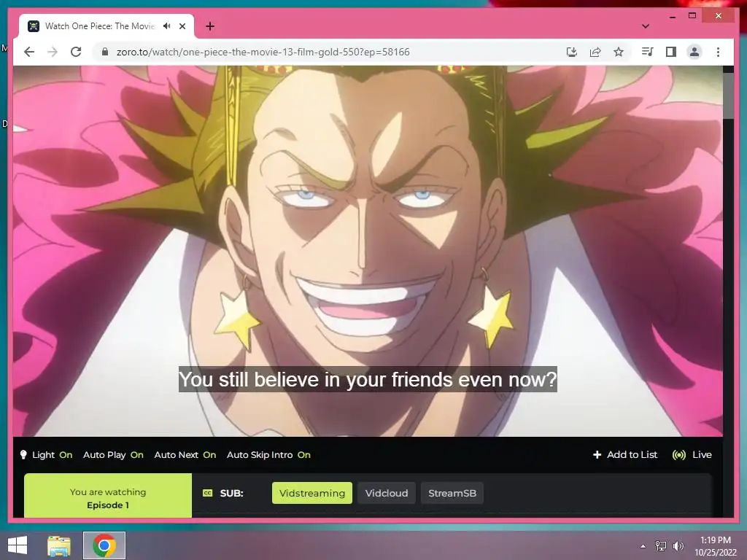Switch to the StreamSB server

(x=452, y=493)
